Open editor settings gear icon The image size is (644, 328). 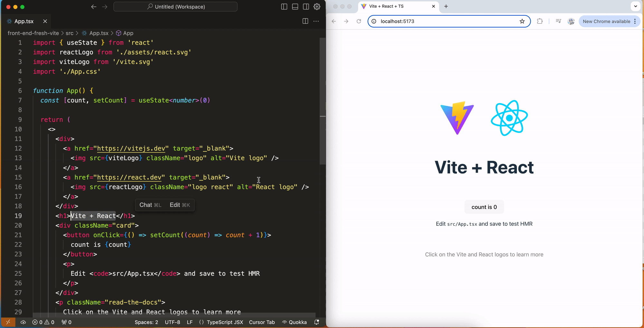click(x=317, y=7)
